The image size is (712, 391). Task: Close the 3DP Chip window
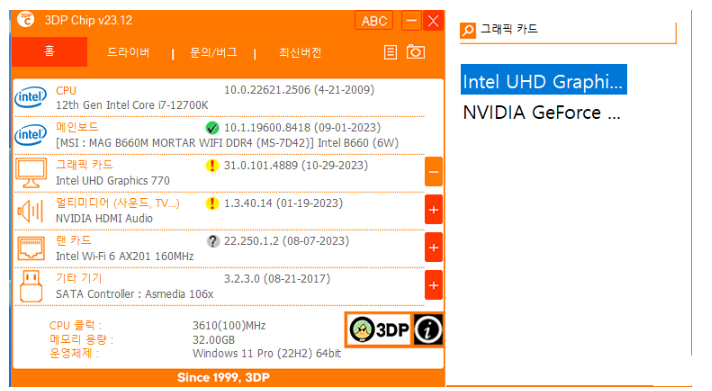433,21
